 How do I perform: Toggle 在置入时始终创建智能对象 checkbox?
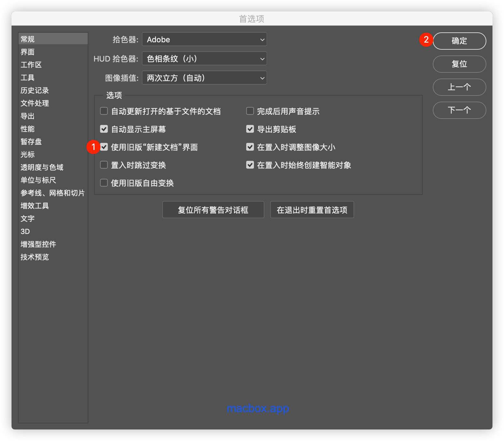point(250,165)
